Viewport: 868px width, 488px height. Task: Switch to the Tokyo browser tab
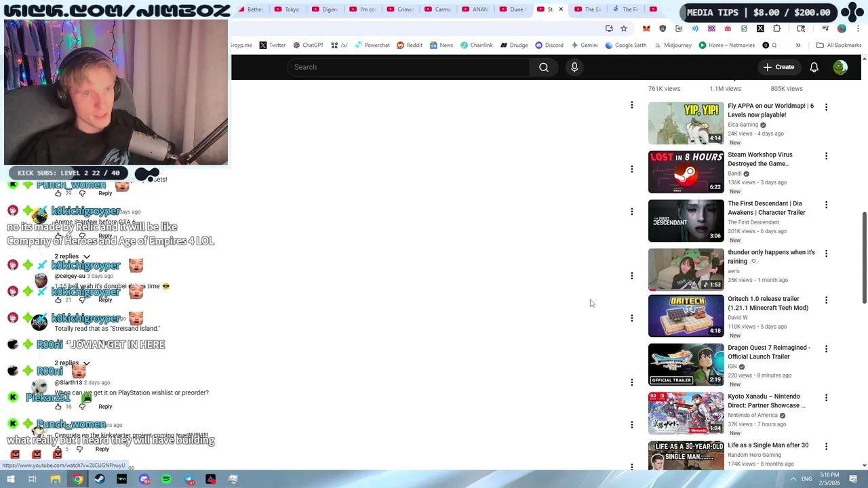pyautogui.click(x=288, y=9)
